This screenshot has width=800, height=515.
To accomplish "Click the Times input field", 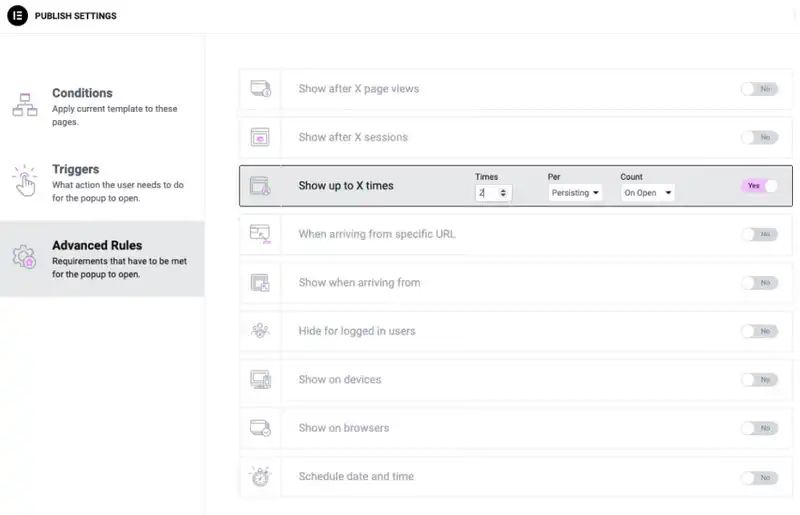I will (x=487, y=193).
